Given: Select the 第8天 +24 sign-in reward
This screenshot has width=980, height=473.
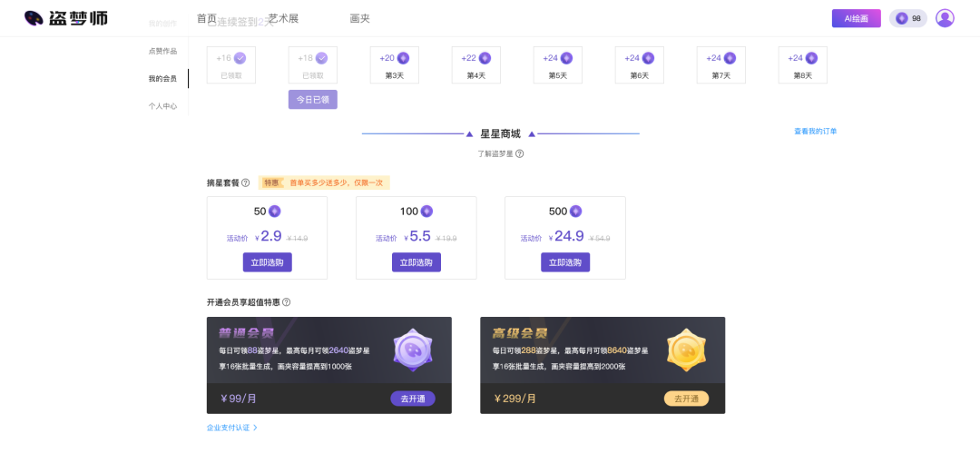Looking at the screenshot, I should tap(803, 64).
